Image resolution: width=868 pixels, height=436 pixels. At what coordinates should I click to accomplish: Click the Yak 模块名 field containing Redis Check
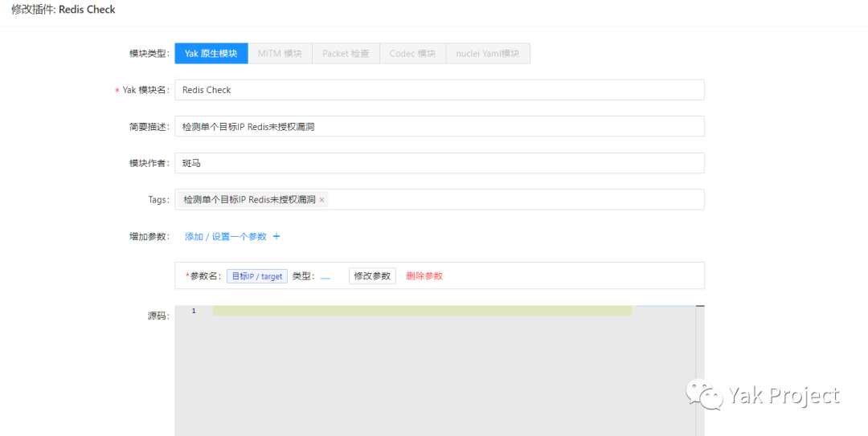pyautogui.click(x=440, y=90)
